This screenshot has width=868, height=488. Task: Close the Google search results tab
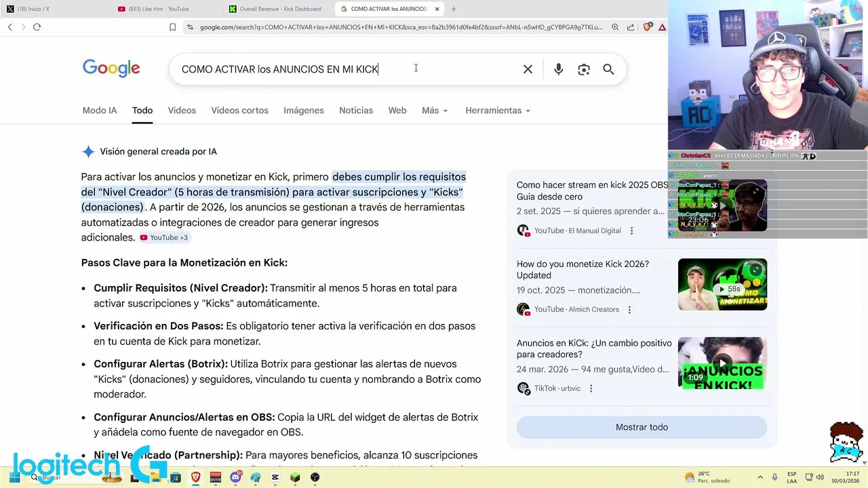pos(437,9)
